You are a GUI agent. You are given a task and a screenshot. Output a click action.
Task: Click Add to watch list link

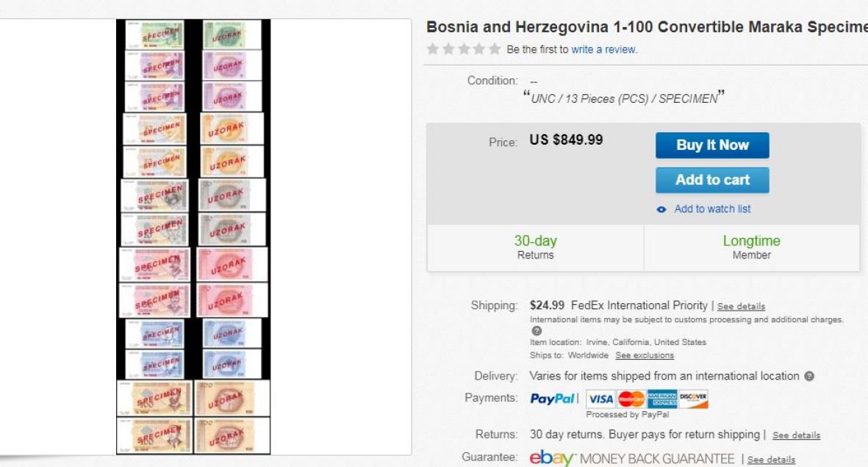point(712,209)
